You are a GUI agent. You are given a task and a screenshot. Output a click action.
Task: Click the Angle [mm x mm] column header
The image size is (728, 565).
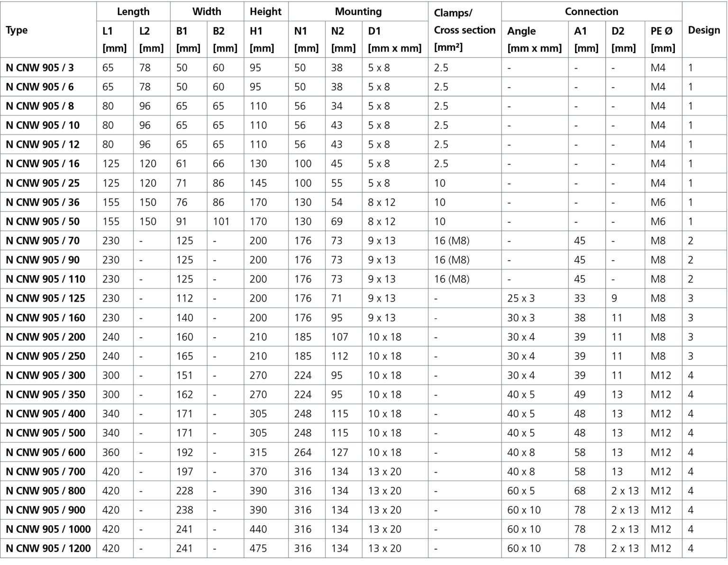(x=534, y=39)
